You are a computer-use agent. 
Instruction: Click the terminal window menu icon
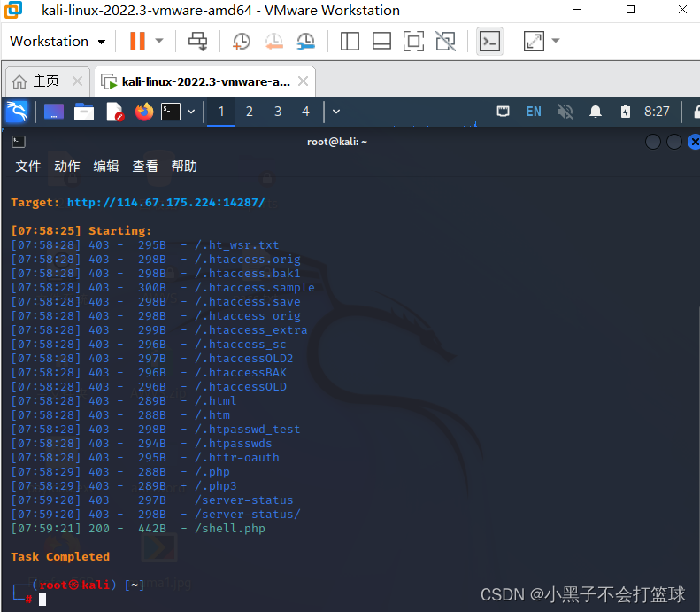click(x=19, y=142)
